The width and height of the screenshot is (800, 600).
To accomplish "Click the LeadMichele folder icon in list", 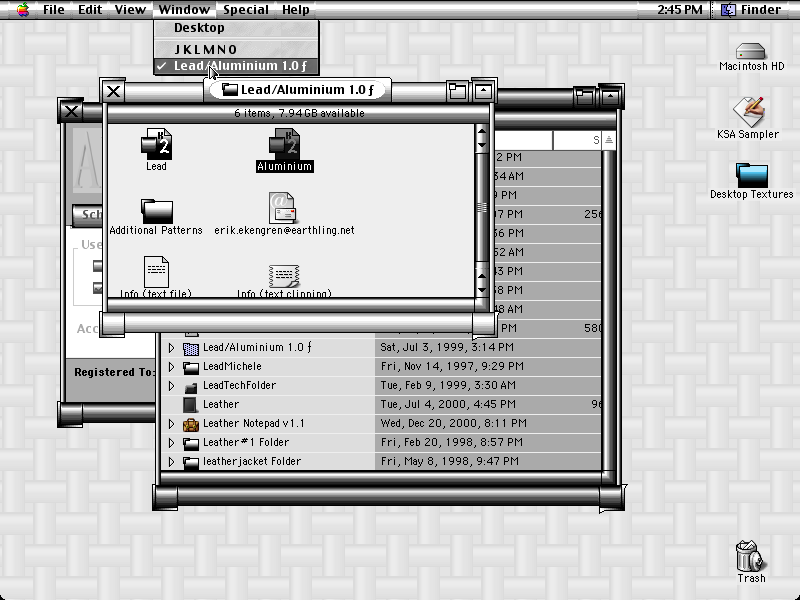I will pos(191,367).
